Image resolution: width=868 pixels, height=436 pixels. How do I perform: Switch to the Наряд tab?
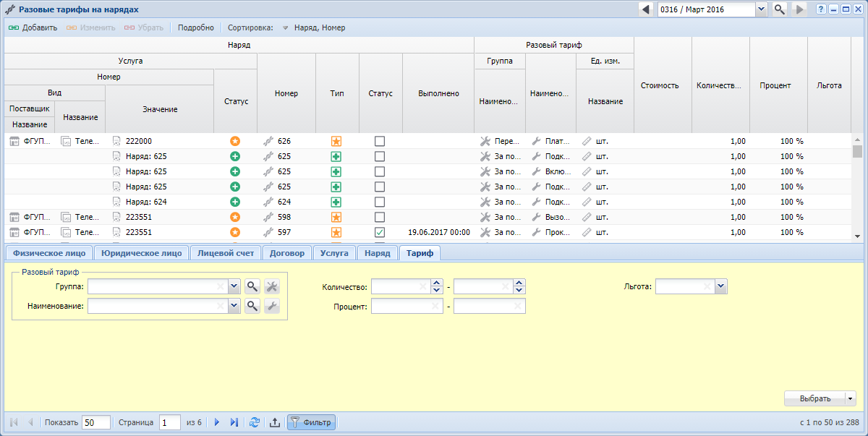[x=378, y=253]
